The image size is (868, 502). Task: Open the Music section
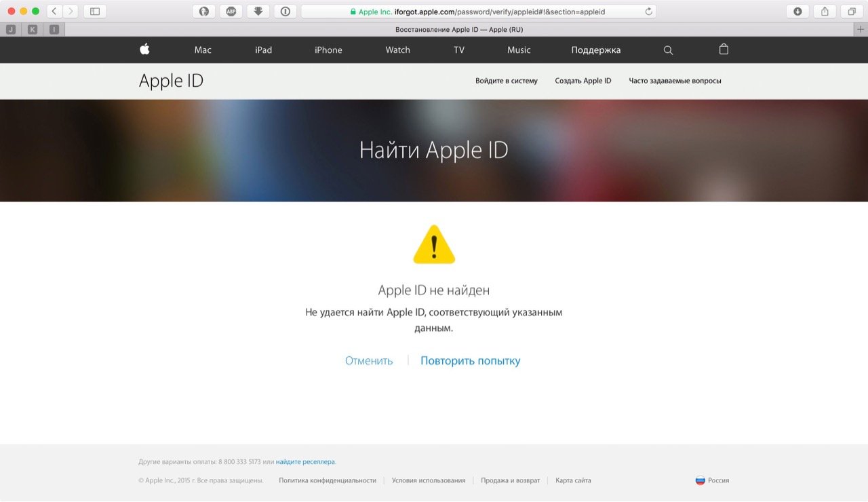pyautogui.click(x=519, y=50)
